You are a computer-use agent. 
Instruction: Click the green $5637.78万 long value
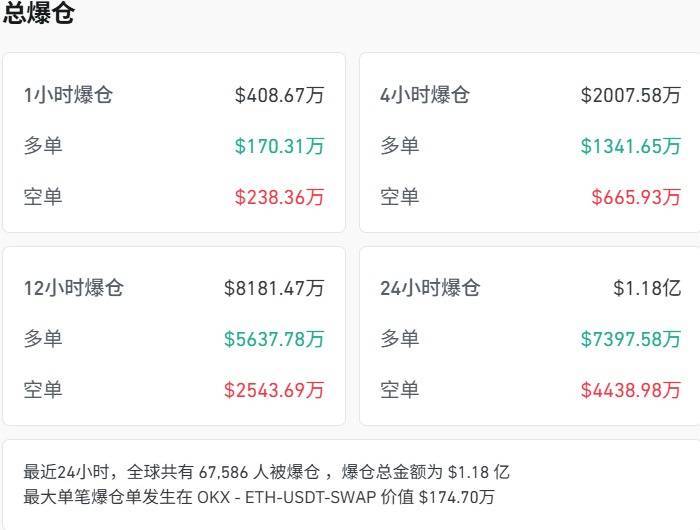(274, 339)
